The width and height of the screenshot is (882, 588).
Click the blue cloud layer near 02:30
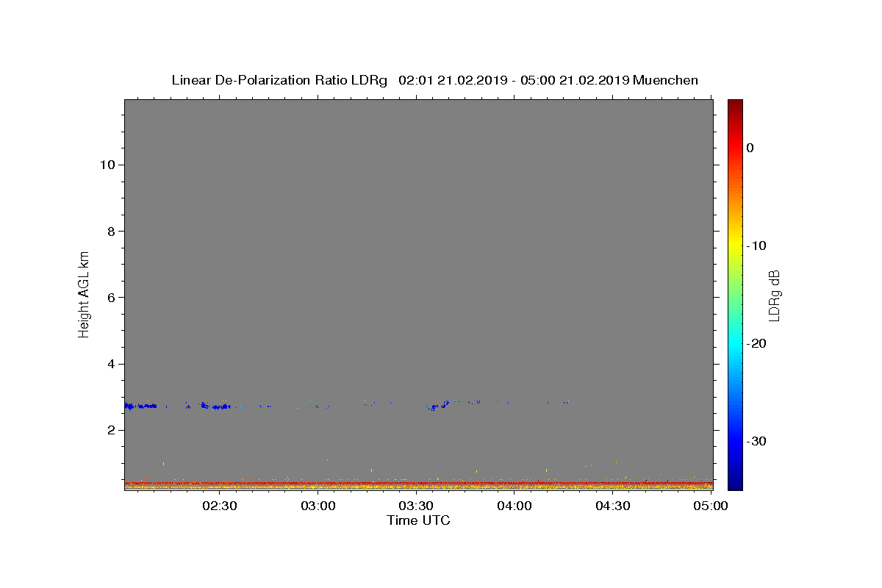(x=216, y=406)
